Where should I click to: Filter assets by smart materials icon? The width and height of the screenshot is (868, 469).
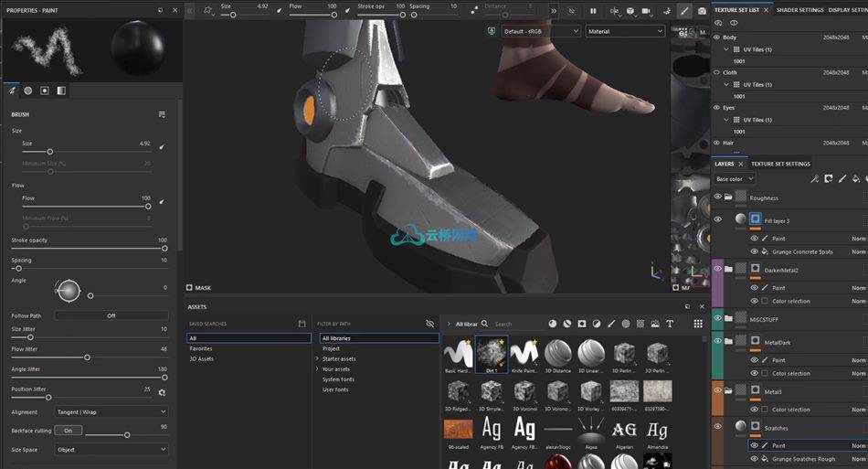click(566, 324)
